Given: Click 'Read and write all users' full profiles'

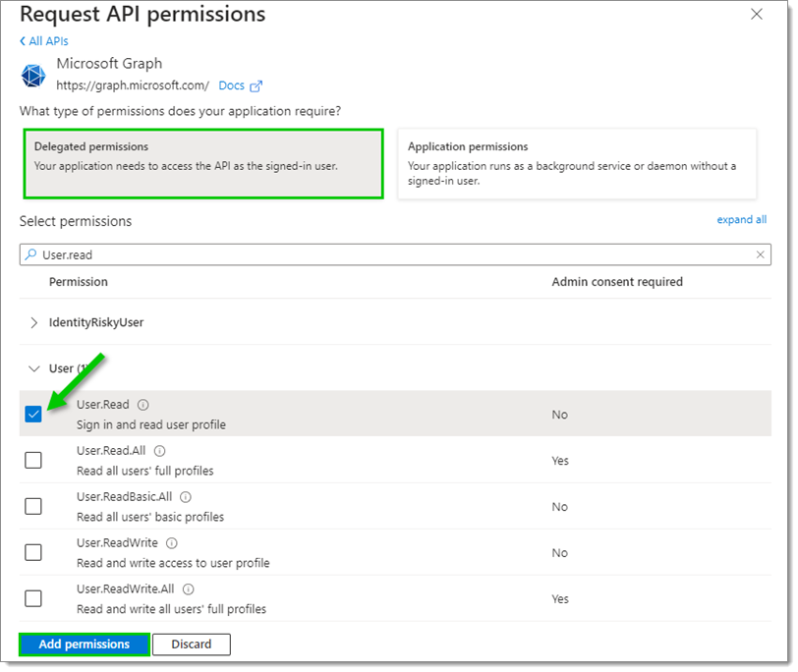Looking at the screenshot, I should click(172, 609).
